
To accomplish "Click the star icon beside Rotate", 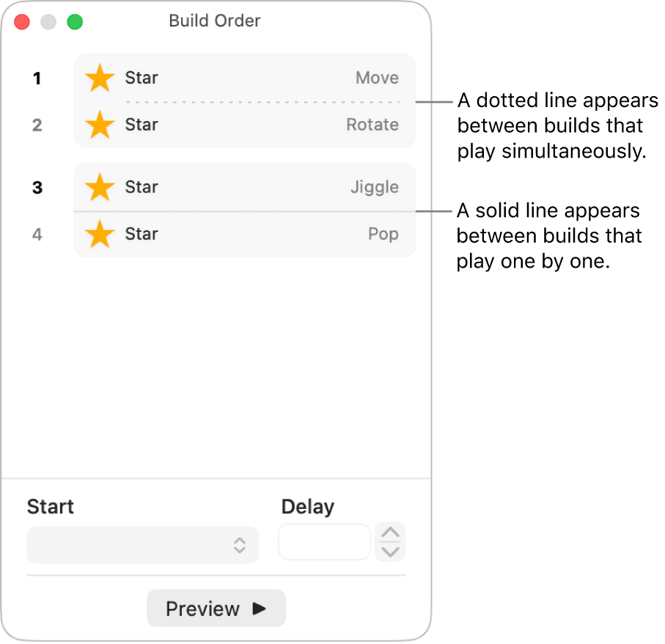I will (x=99, y=125).
